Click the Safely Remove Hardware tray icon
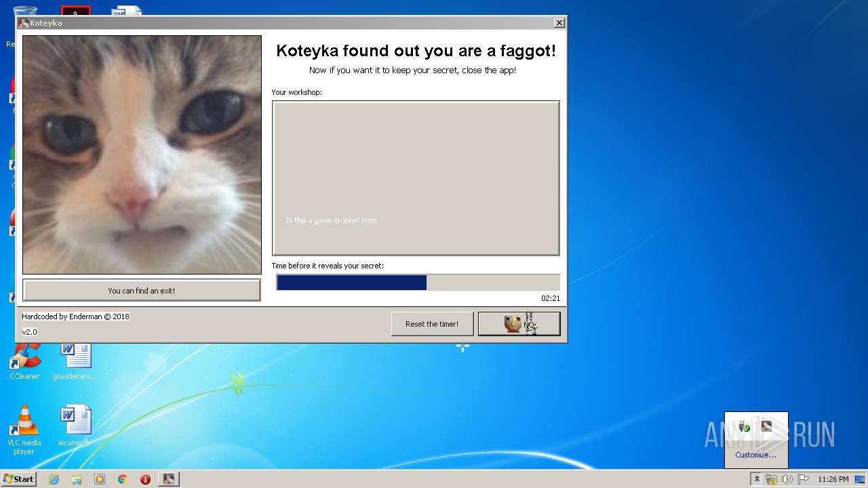Viewport: 868px width, 488px height. pyautogui.click(x=745, y=426)
